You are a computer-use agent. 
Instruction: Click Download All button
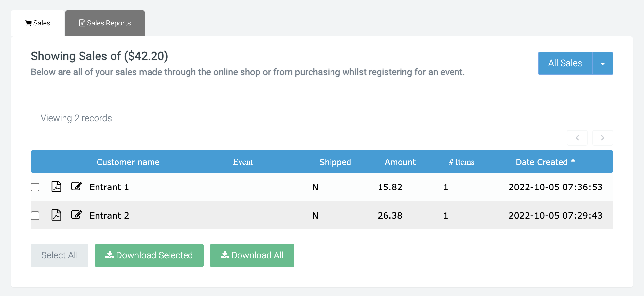point(252,255)
